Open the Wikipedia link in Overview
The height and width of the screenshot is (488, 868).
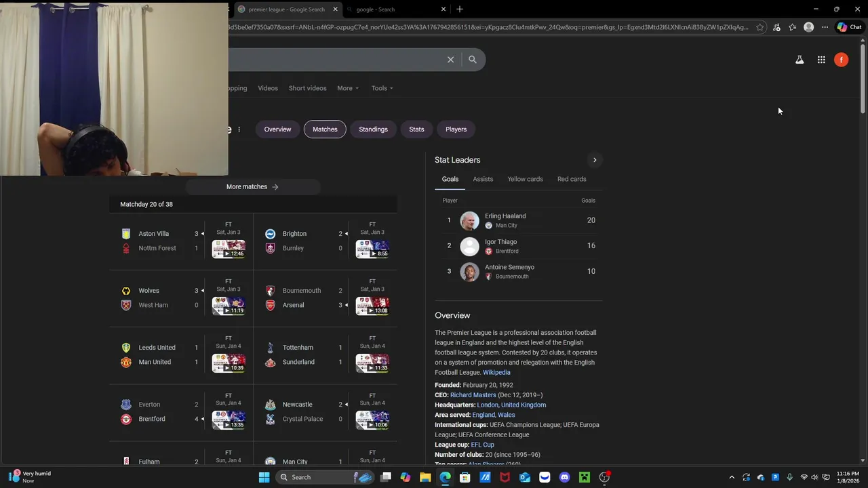496,372
